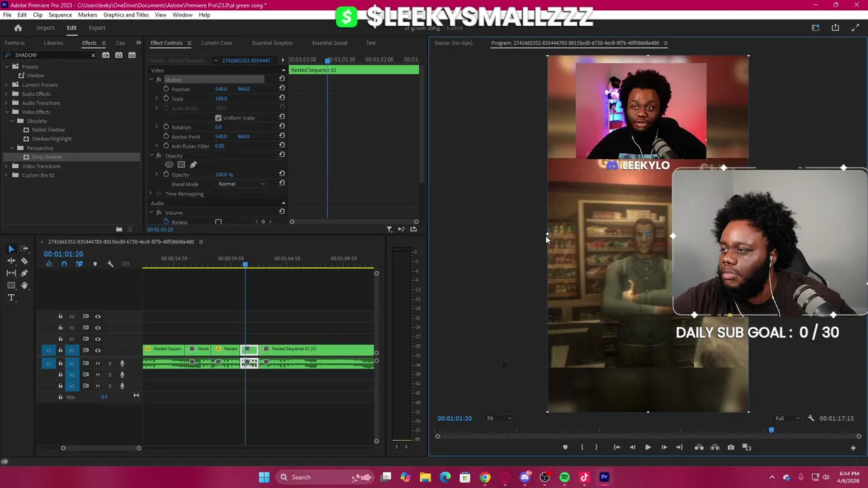Viewport: 868px width, 488px height.
Task: Click timeline timecode 00:01:01:20
Action: point(63,254)
